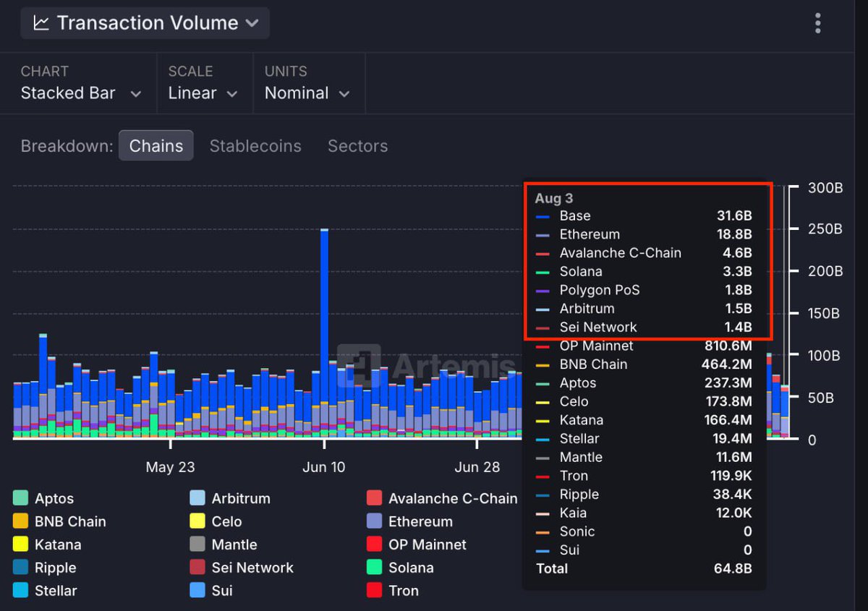Click the OP Mainnet 810.6M tooltip row
Image resolution: width=868 pixels, height=611 pixels.
[x=644, y=346]
